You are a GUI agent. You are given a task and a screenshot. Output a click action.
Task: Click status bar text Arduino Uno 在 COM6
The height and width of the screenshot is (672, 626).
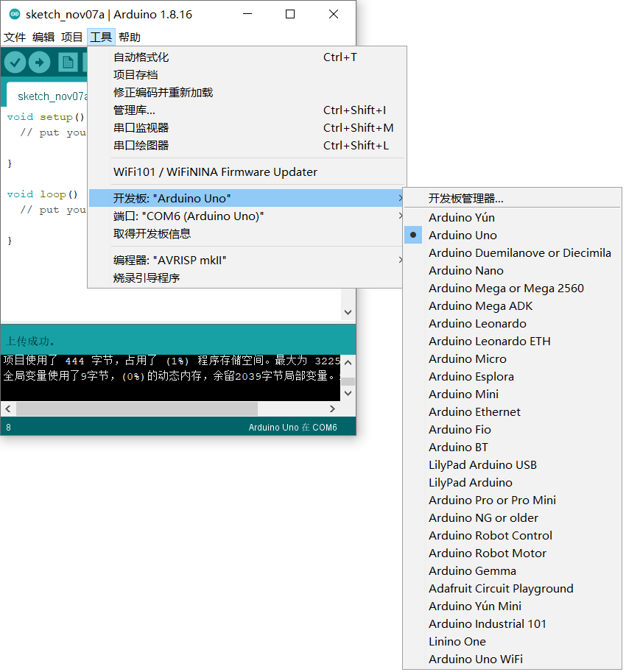[x=292, y=428]
